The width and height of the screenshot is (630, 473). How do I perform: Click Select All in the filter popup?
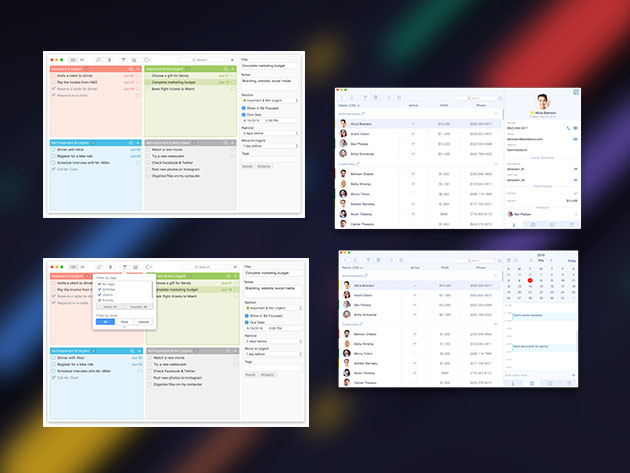110,307
